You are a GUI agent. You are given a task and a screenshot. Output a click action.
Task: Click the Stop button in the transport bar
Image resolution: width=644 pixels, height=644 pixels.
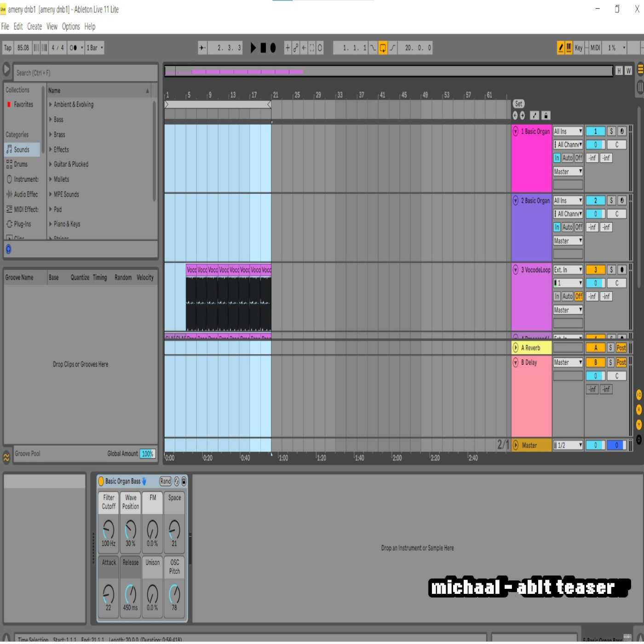pos(263,48)
